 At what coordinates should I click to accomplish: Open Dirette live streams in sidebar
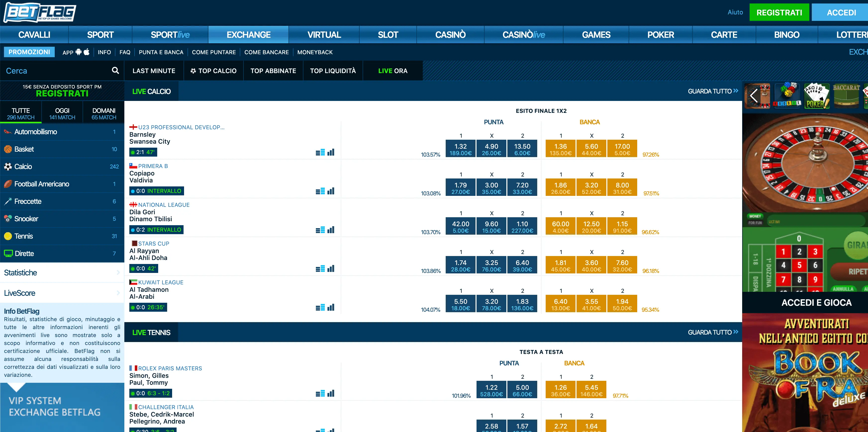[62, 254]
